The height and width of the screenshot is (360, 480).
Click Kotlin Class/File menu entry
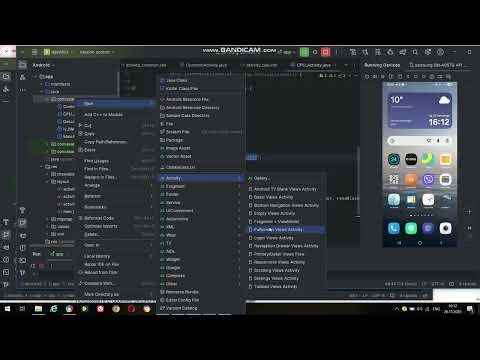tap(201, 89)
